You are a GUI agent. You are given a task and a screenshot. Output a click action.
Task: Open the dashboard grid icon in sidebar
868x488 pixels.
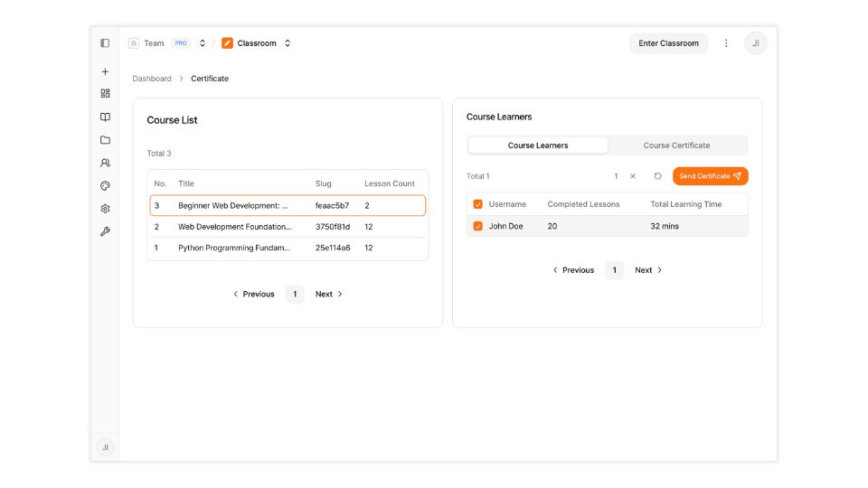pos(105,93)
